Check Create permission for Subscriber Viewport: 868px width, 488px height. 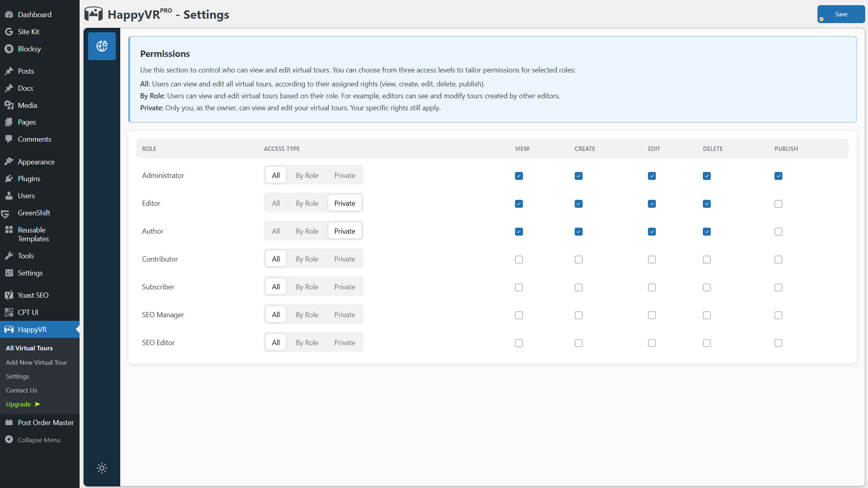tap(578, 287)
